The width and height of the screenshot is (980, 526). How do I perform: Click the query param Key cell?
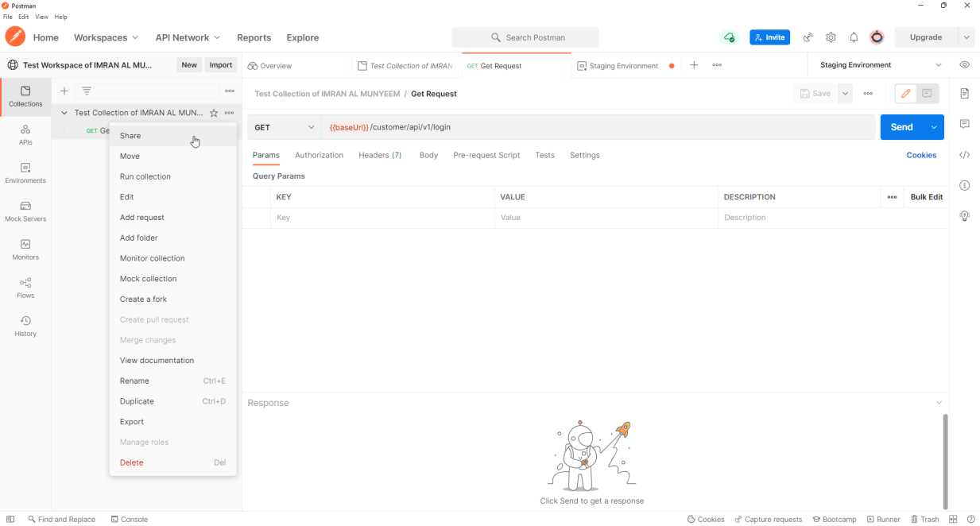(382, 218)
